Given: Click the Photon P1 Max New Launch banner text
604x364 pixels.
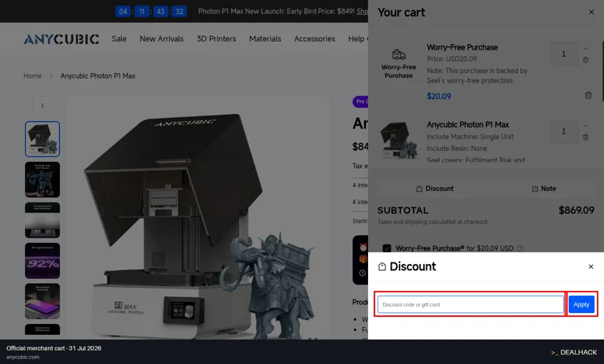Looking at the screenshot, I should coord(276,12).
